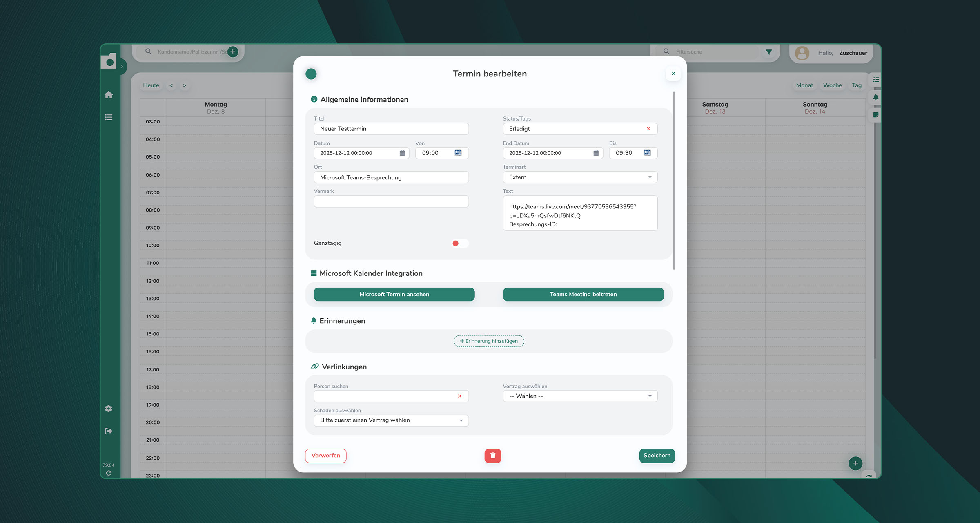
Task: Join the meeting via Teams Meeting beitreten
Action: pyautogui.click(x=583, y=294)
